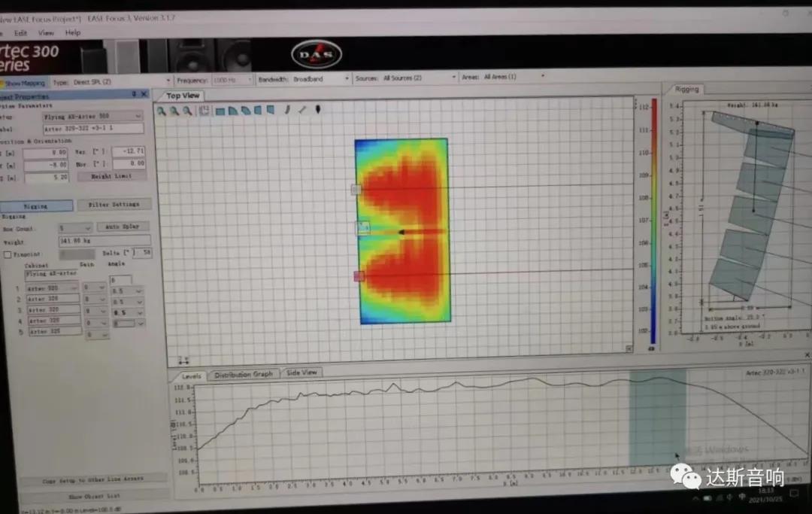Viewport: 812px width, 514px height.
Task: Open cabinet 1 splay angle dropdown
Action: 138,291
